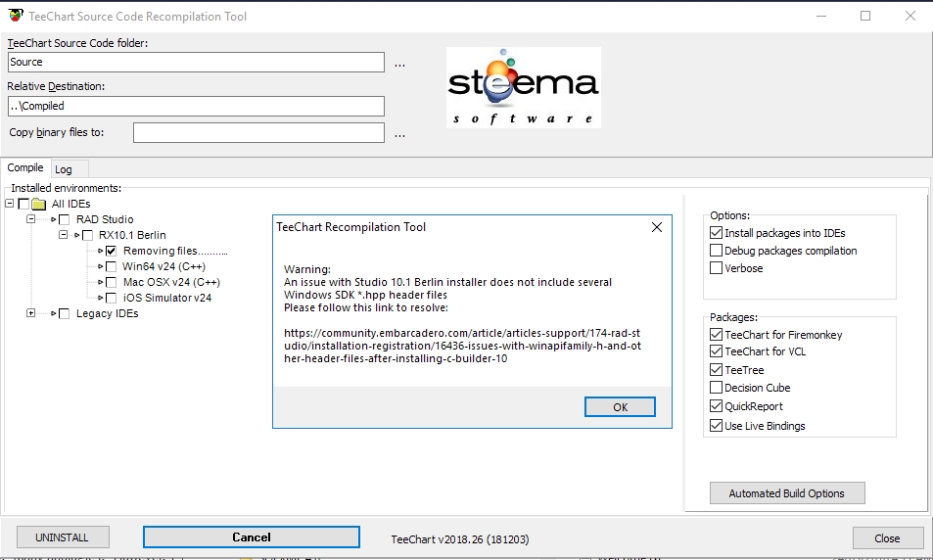
Task: Collapse the RAD Studio tree node
Action: 31,219
